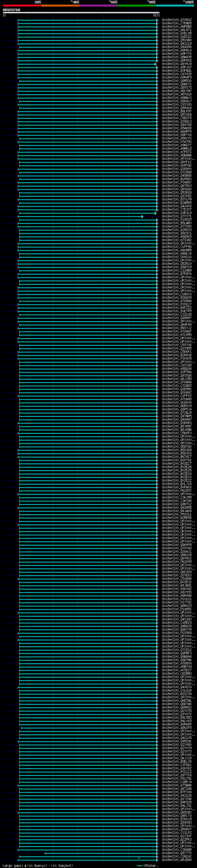This screenshot has width=197, height=868.
Task: Select hit label UniRef100_B3FNQ1
Action: pyautogui.click(x=177, y=71)
